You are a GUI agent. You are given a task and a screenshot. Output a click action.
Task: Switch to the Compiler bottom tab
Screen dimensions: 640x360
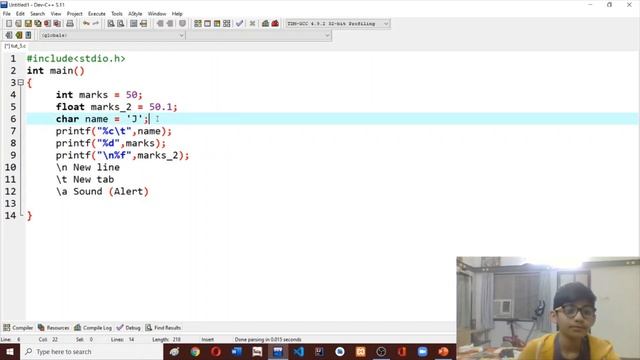pos(18,327)
